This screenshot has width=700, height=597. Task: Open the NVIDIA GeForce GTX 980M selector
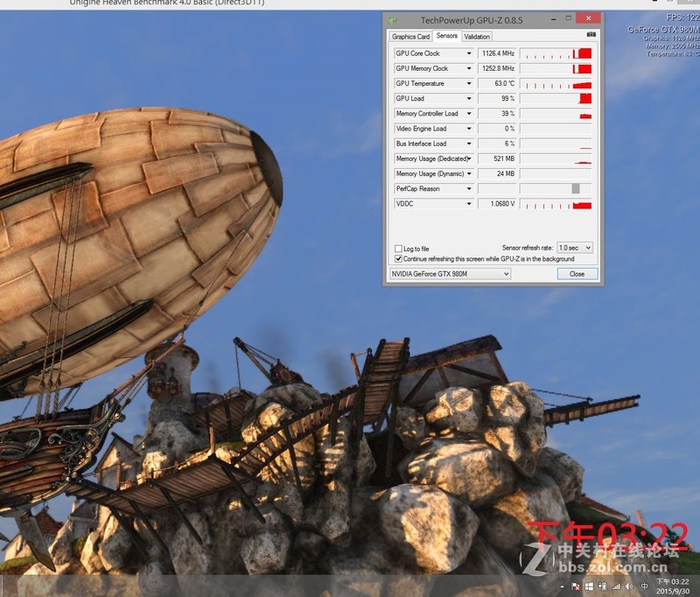(450, 274)
